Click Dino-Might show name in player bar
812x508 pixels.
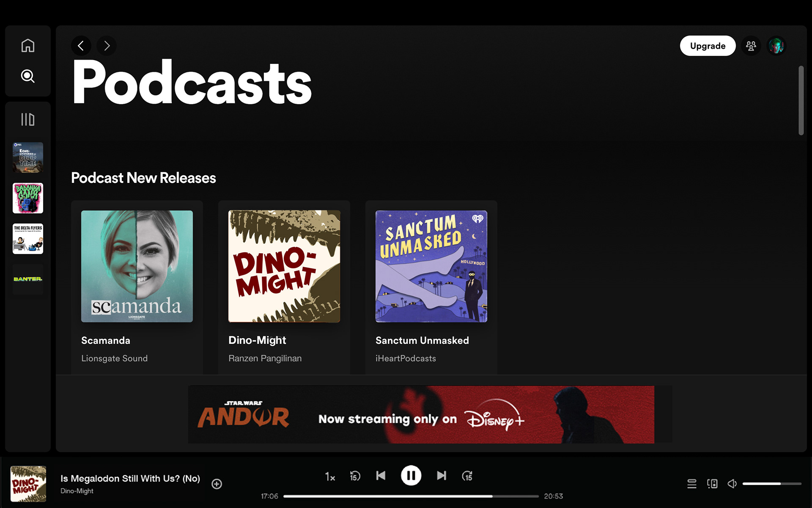tap(77, 491)
